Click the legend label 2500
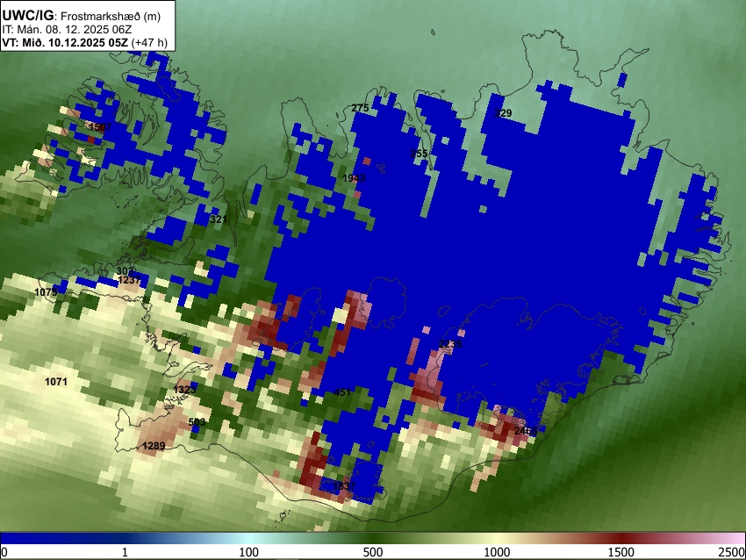The height and width of the screenshot is (560, 746). click(x=732, y=552)
